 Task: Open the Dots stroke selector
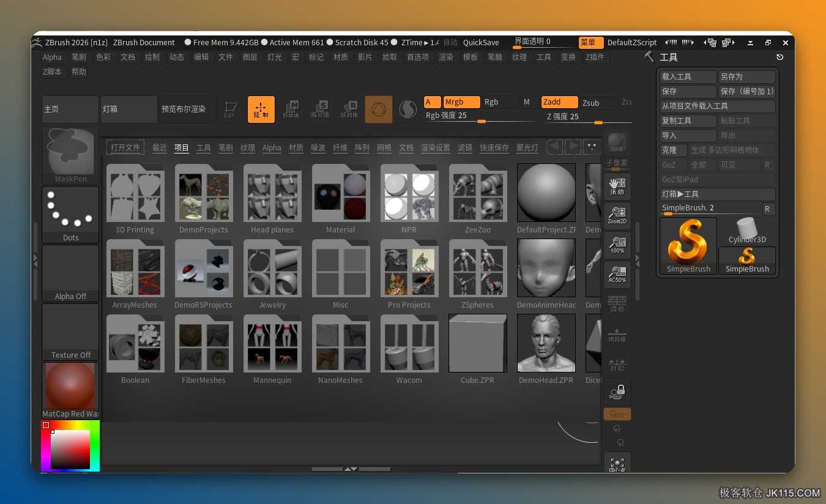(x=71, y=215)
